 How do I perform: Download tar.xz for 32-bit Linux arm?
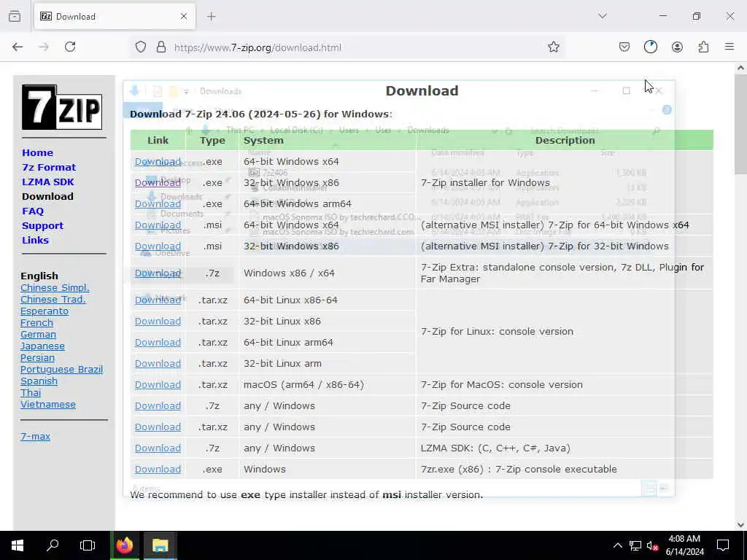158,363
